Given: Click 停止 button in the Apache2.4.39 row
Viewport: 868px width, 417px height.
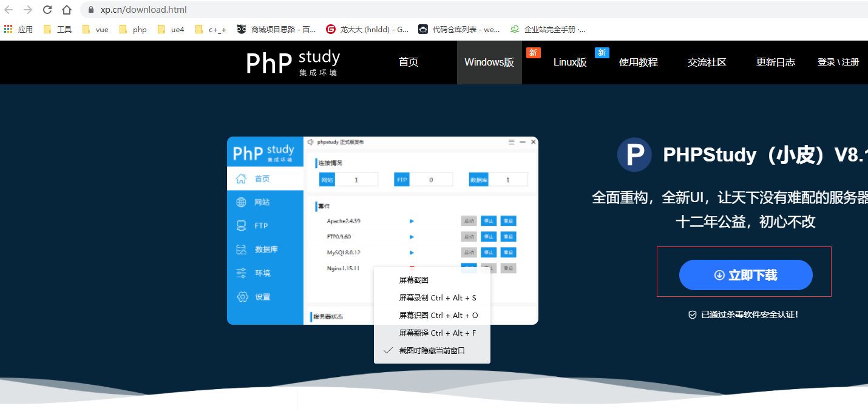Looking at the screenshot, I should pyautogui.click(x=489, y=221).
